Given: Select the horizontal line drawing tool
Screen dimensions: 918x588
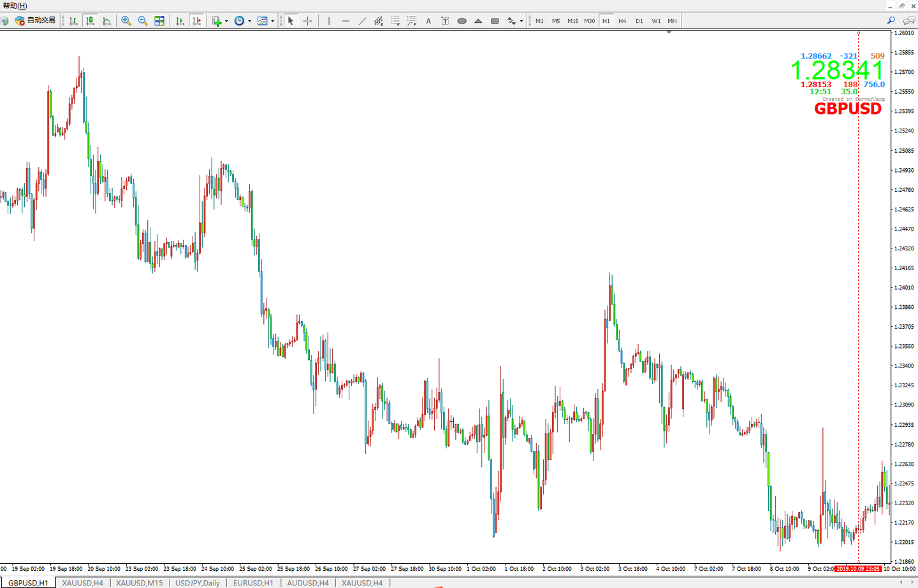Looking at the screenshot, I should coord(346,20).
